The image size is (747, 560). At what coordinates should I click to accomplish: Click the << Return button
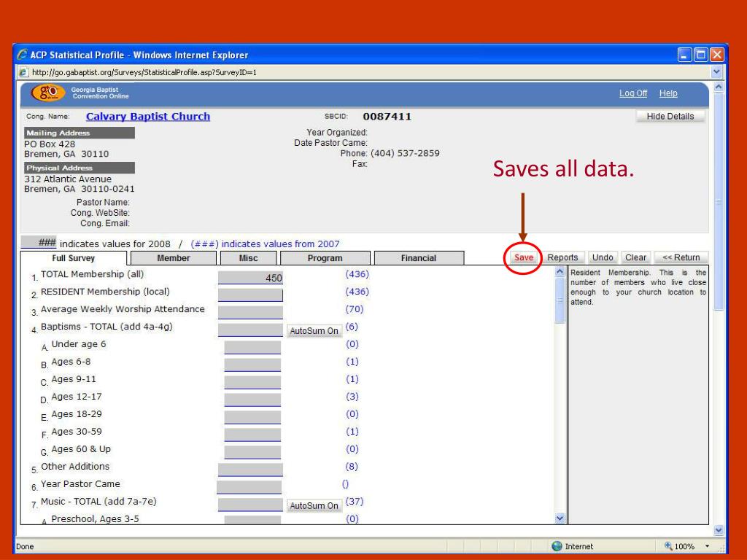(681, 257)
